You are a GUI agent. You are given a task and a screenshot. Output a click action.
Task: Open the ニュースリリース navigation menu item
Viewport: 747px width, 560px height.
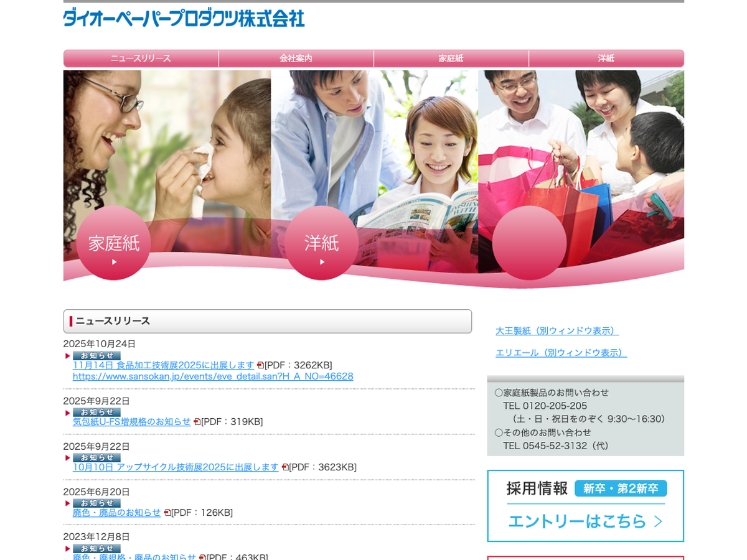[141, 58]
